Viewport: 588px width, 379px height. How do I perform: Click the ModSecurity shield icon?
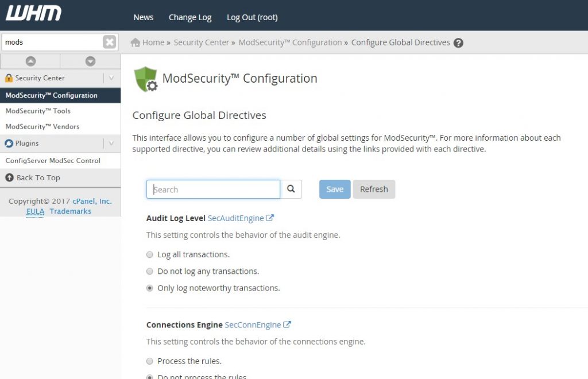tap(146, 79)
